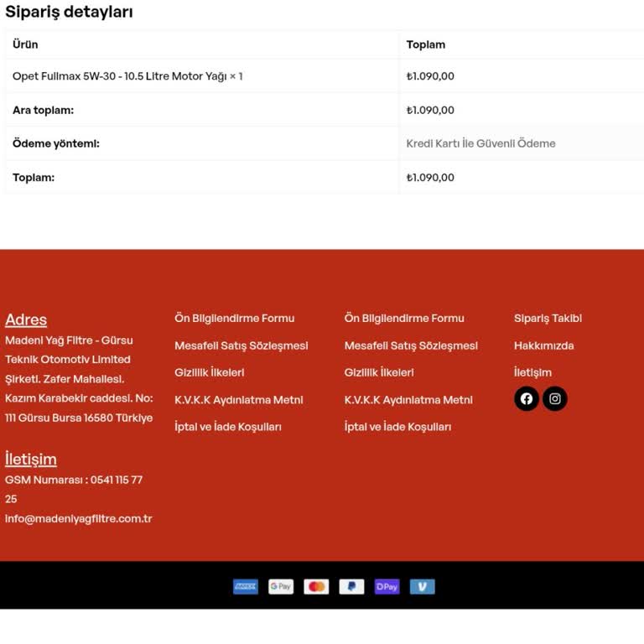Click the GSM Numarası phone number
The width and height of the screenshot is (644, 644).
coord(74,489)
